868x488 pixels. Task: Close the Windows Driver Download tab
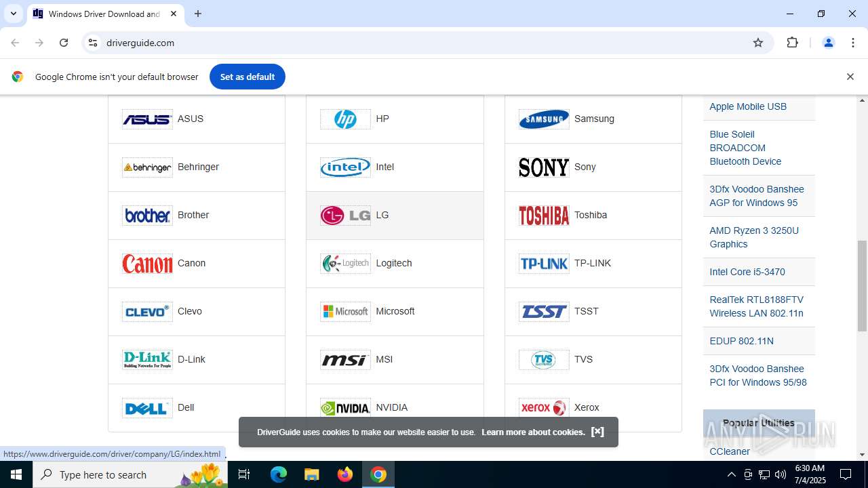[174, 14]
